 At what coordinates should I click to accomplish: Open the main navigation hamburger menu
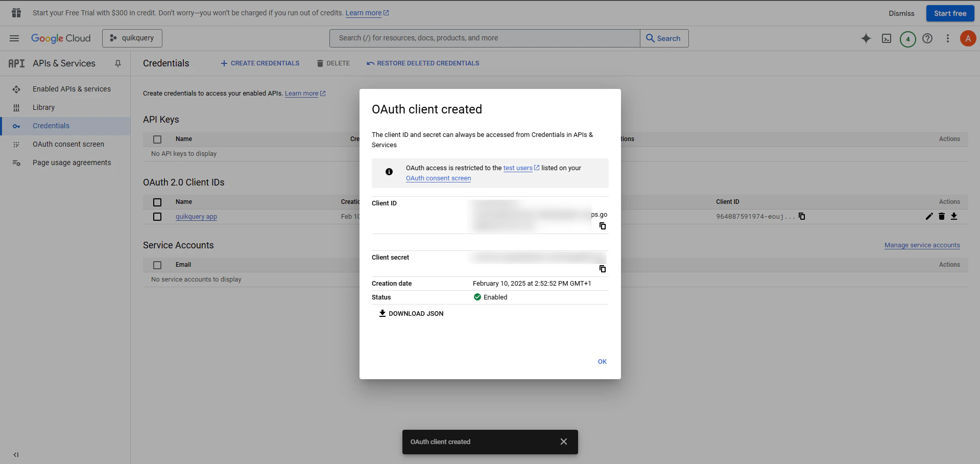[x=14, y=38]
